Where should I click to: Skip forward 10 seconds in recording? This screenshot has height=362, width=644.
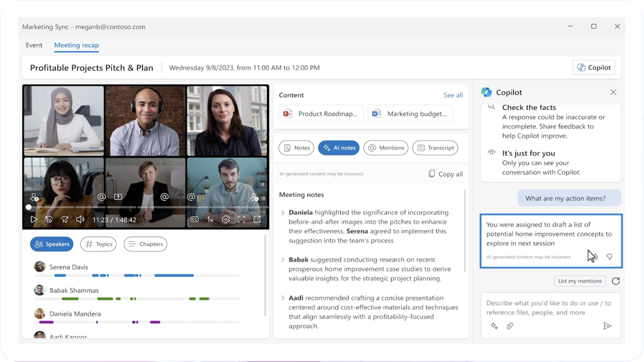pyautogui.click(x=65, y=219)
